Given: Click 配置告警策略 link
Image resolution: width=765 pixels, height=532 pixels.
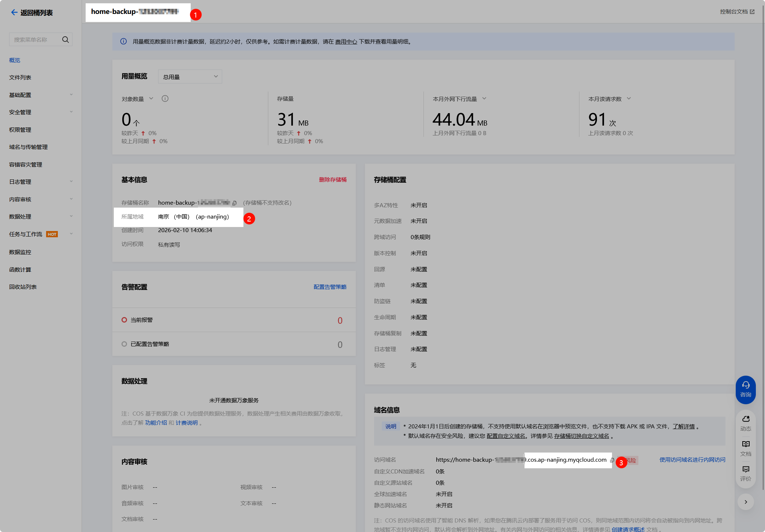Looking at the screenshot, I should [x=330, y=287].
